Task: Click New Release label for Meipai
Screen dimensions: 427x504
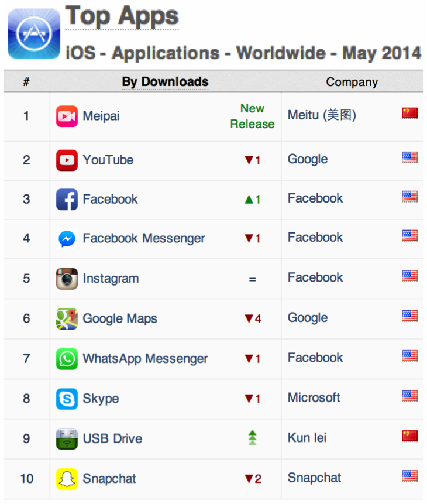Action: point(252,116)
